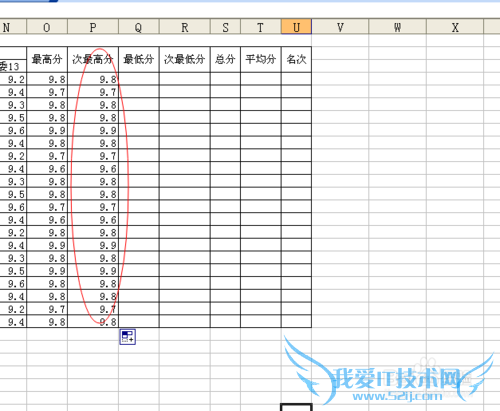This screenshot has width=500, height=411.
Task: Select 9.5 in the row with 9.9 scores
Action: coord(13,270)
